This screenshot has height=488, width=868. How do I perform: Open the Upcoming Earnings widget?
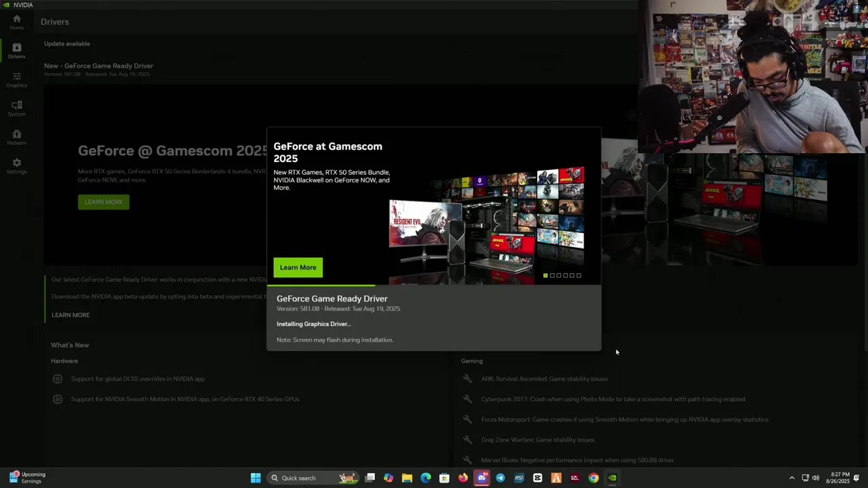[x=27, y=478]
